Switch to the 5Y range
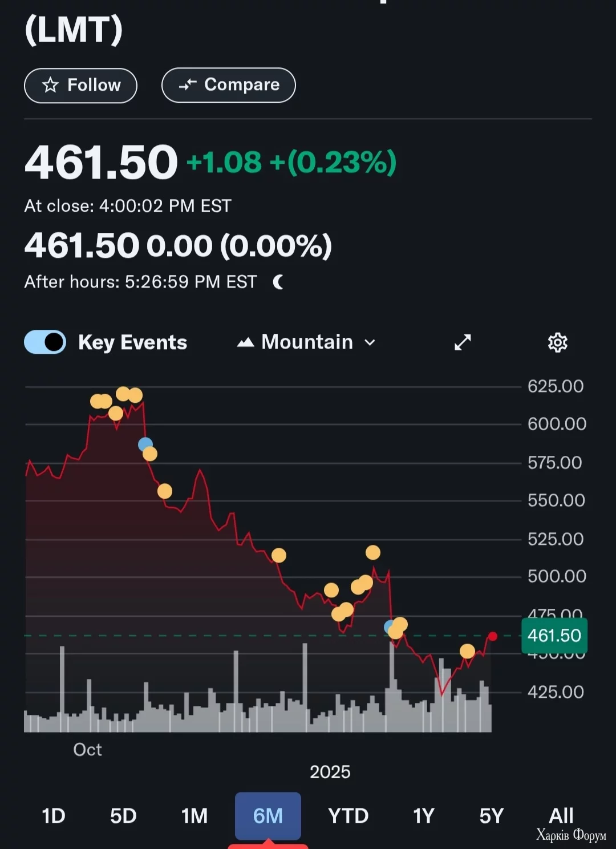This screenshot has width=616, height=849. tap(491, 816)
